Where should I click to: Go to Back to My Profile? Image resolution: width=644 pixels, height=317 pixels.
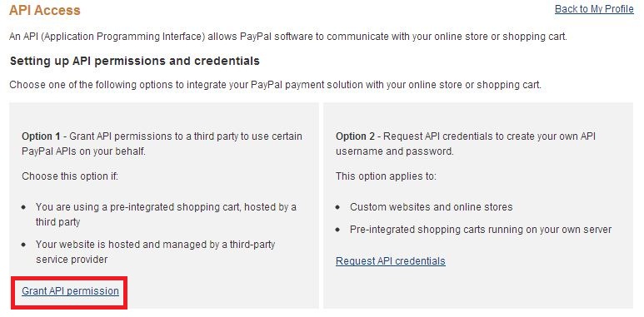point(594,9)
